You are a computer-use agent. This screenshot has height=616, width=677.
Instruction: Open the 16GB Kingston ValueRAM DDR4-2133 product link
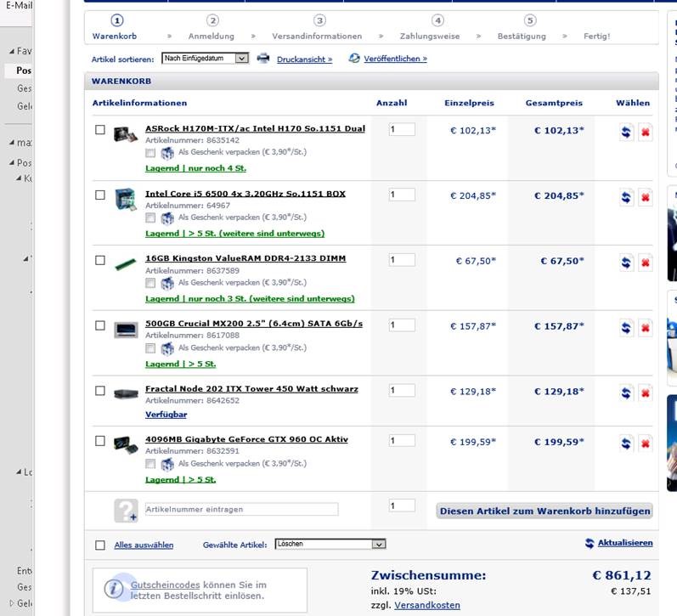(x=245, y=258)
